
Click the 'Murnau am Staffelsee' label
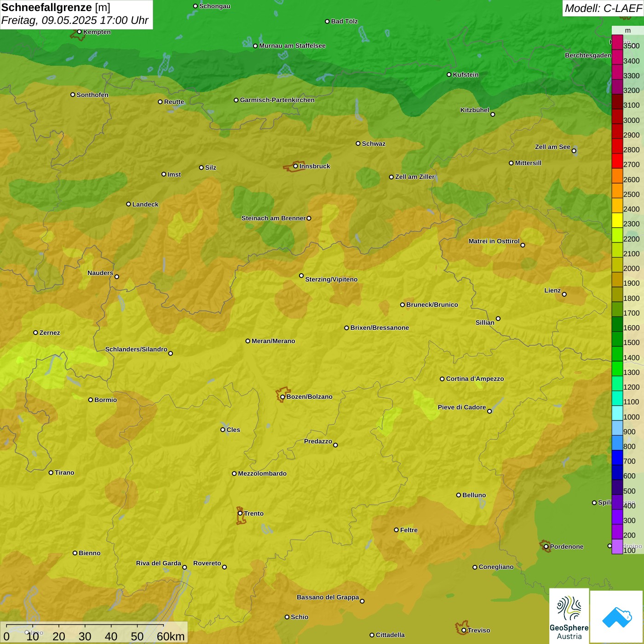(293, 46)
